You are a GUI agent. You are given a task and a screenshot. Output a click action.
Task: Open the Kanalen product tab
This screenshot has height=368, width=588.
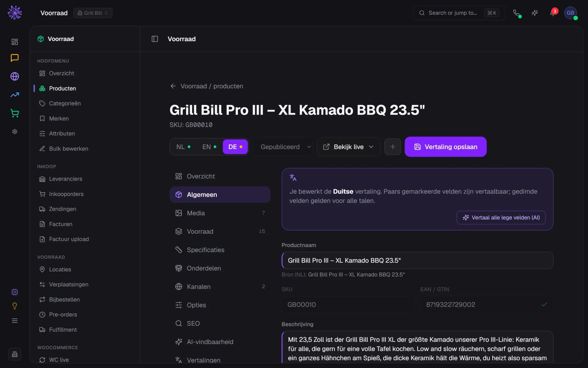pos(220,287)
